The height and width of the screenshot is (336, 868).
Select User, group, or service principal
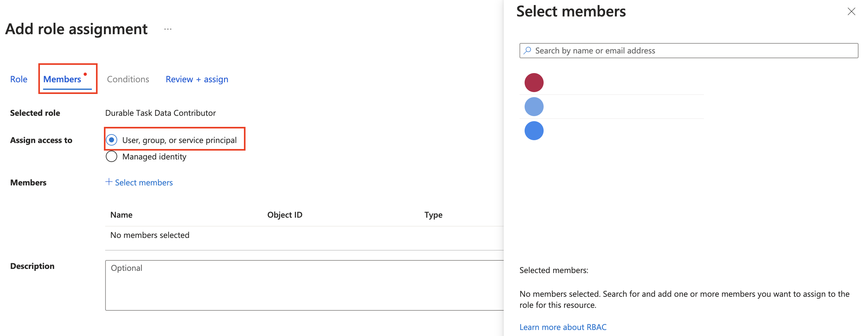pyautogui.click(x=112, y=140)
